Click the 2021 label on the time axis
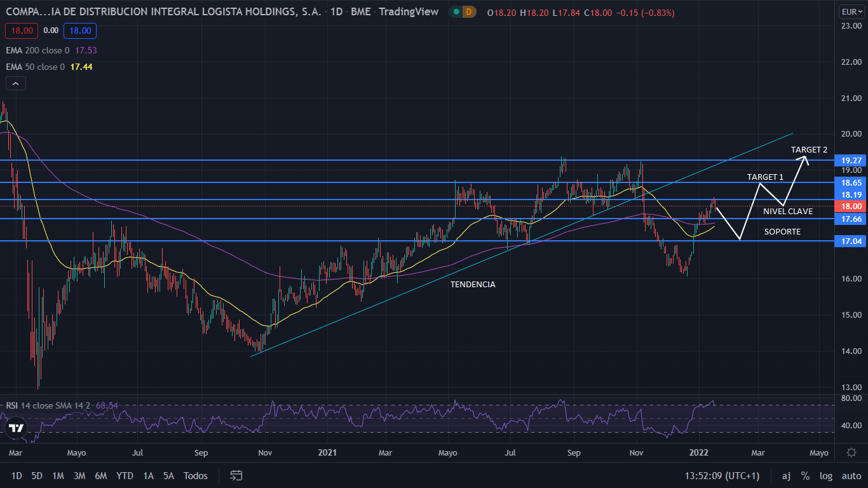 pyautogui.click(x=327, y=452)
